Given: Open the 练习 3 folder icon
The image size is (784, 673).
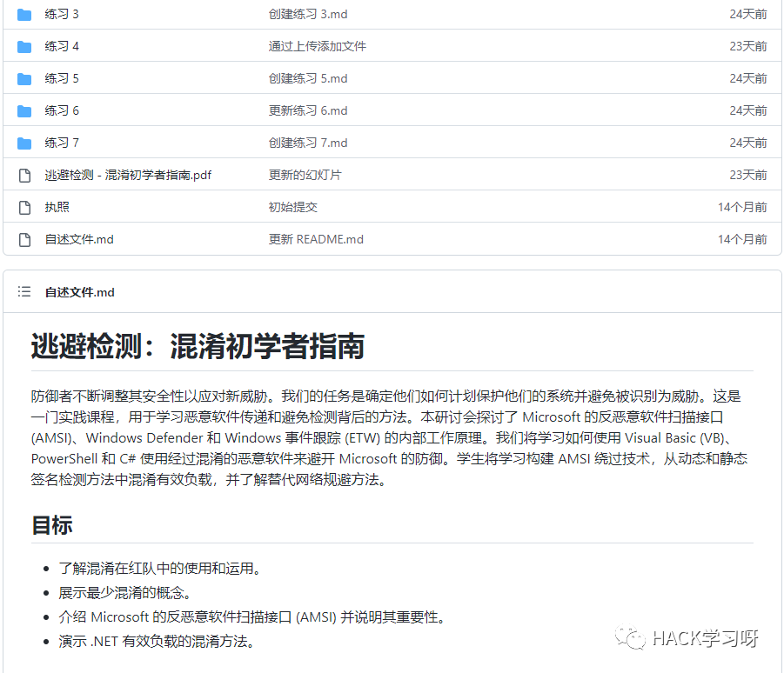Looking at the screenshot, I should click(24, 15).
